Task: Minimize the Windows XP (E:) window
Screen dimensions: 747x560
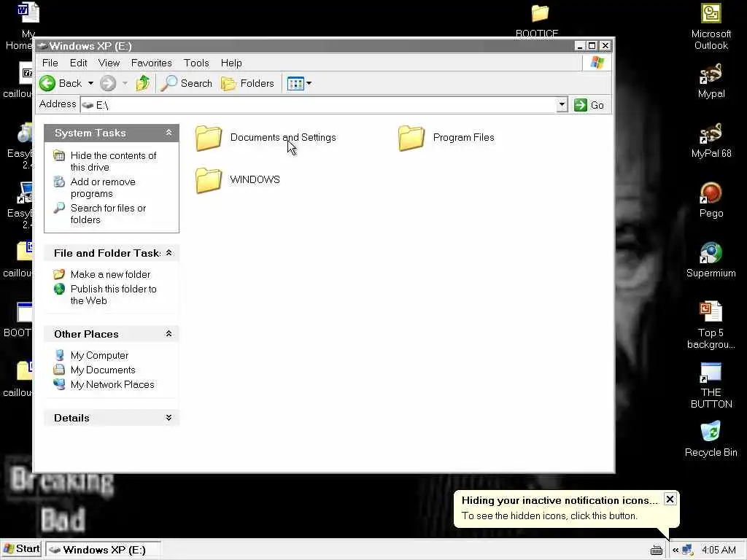Action: 579,46
